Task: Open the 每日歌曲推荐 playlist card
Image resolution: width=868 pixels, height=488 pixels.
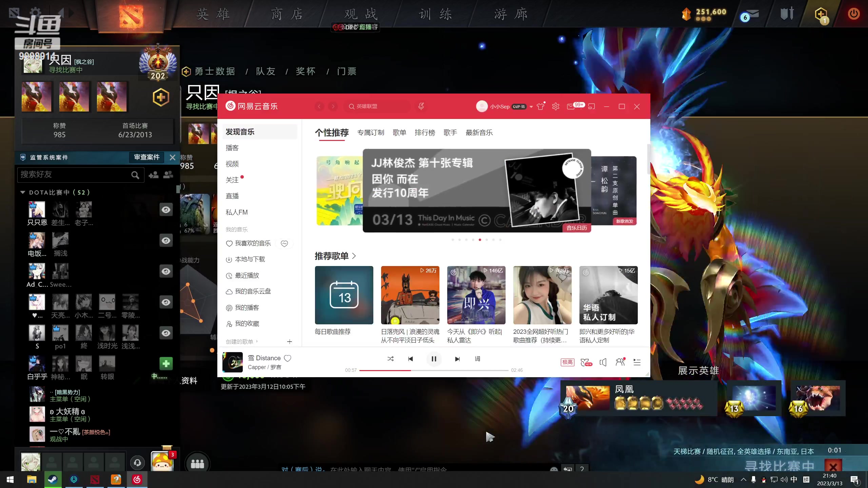Action: coord(344,295)
